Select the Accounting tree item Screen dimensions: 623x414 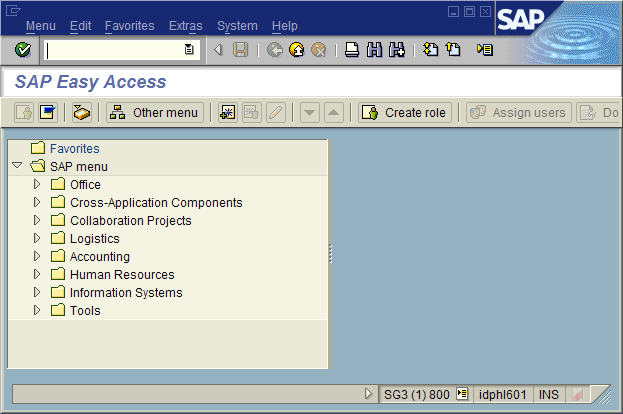(100, 257)
